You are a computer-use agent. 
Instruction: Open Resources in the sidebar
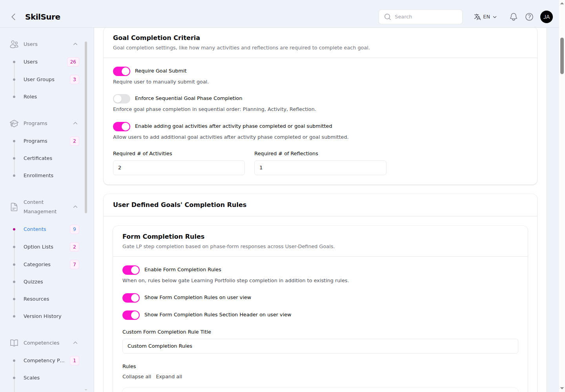point(36,299)
